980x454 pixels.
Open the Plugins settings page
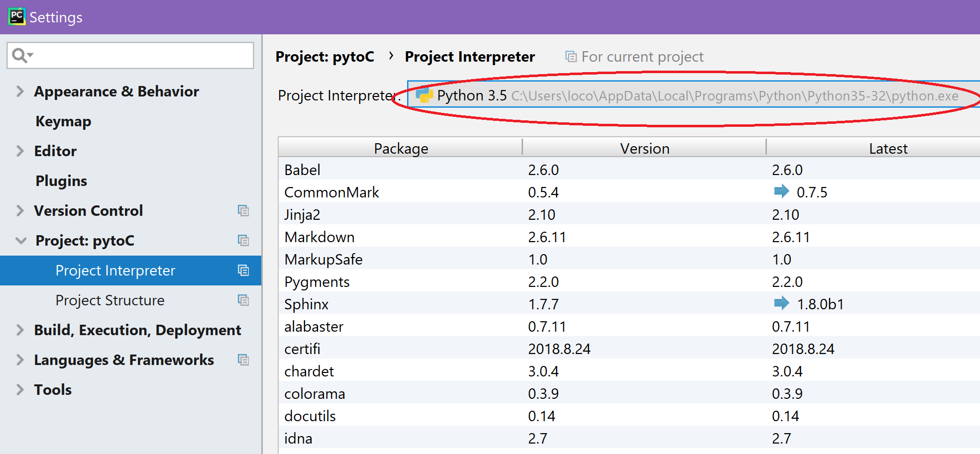tap(61, 181)
